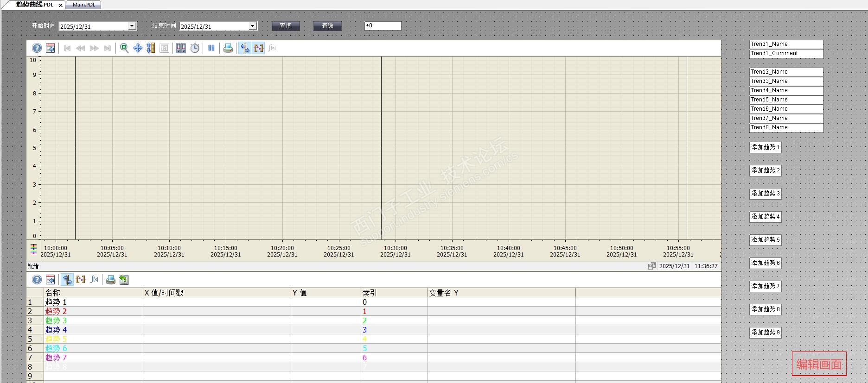Select the blue 趋势 4 row name

pos(56,330)
